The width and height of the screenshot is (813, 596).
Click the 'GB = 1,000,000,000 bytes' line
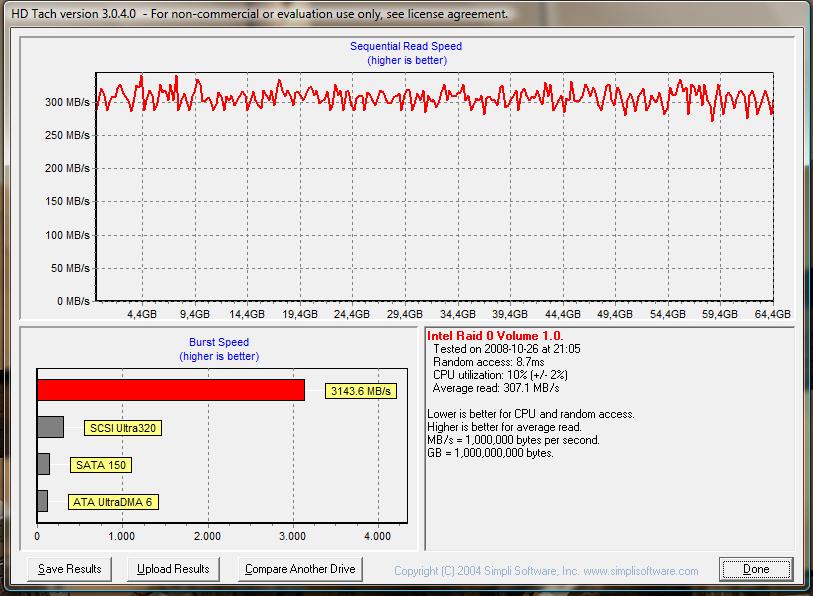490,453
